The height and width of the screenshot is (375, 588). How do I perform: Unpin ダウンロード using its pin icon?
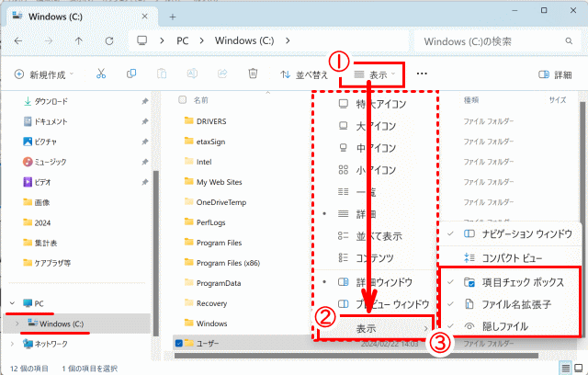pyautogui.click(x=145, y=101)
